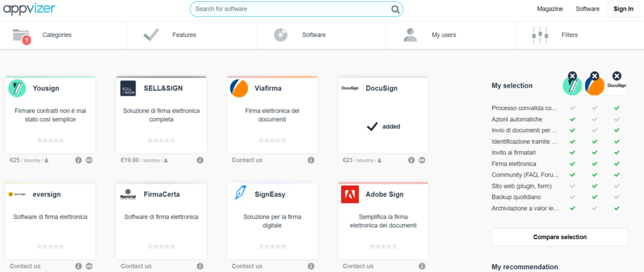The width and height of the screenshot is (644, 272).
Task: Click the Compare selection button
Action: [560, 237]
